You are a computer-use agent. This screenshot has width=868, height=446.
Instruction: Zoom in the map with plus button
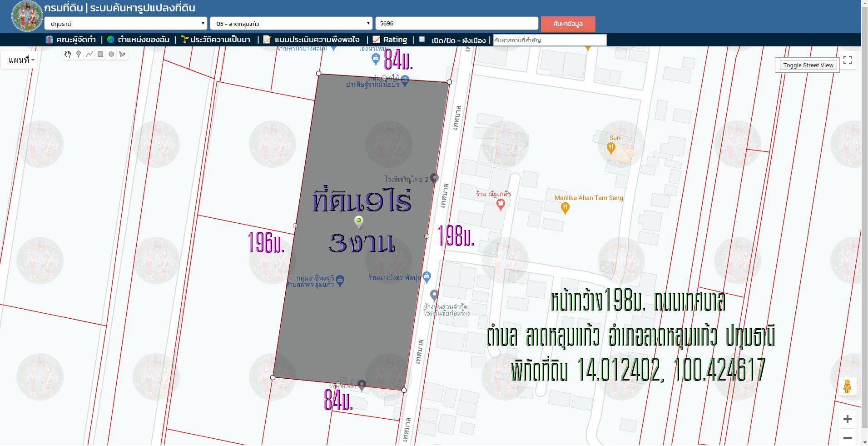(x=847, y=419)
